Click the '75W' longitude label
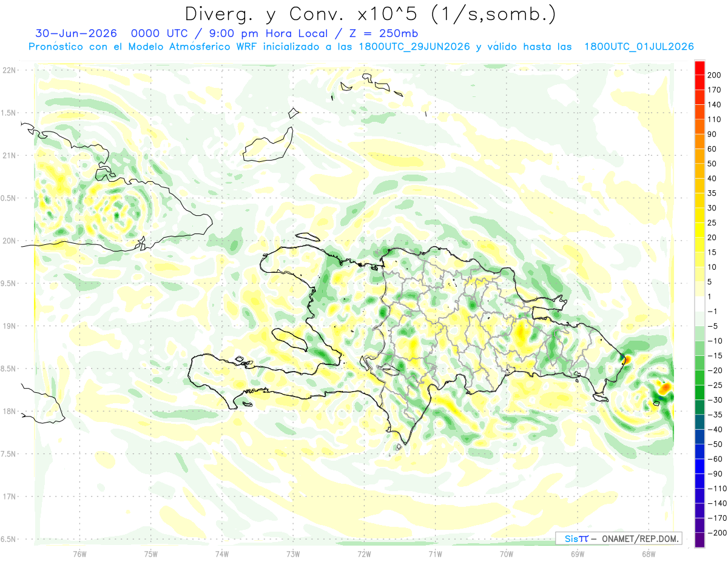 [x=151, y=554]
